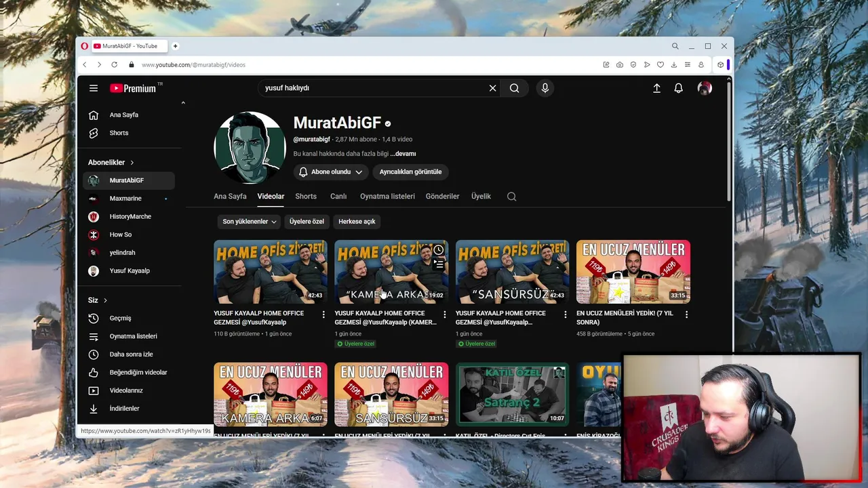Switch to the channel Shorts tab

pos(306,197)
